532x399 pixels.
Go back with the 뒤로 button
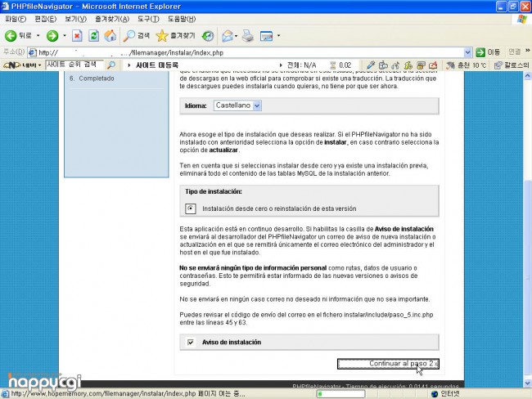pos(18,36)
